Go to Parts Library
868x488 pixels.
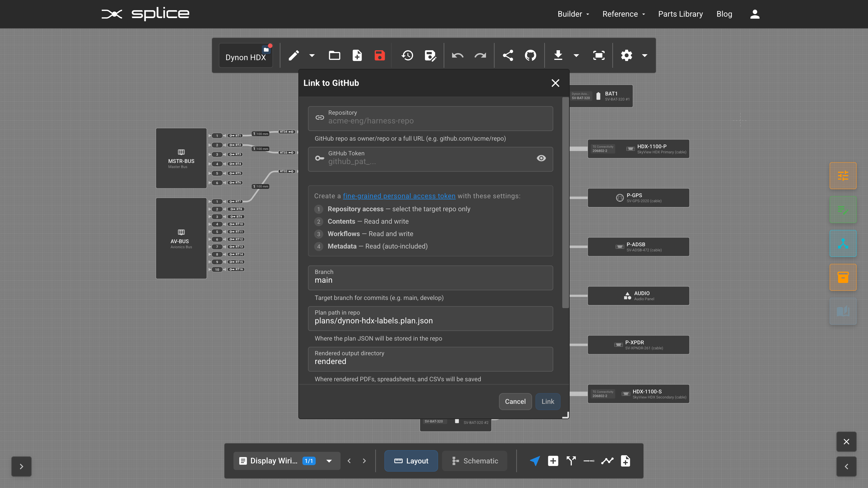click(680, 14)
